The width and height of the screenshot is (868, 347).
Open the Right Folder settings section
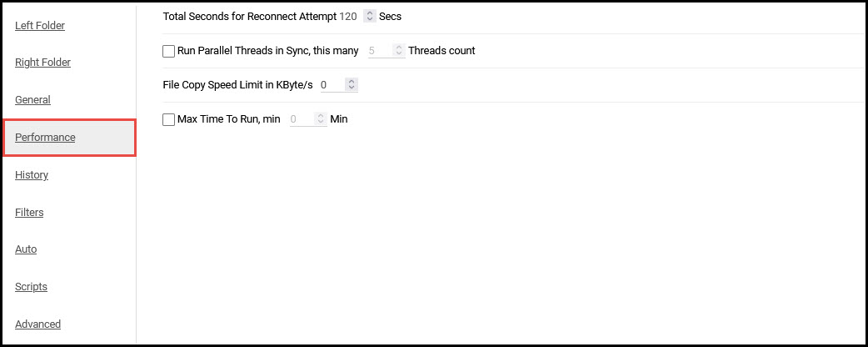coord(42,63)
